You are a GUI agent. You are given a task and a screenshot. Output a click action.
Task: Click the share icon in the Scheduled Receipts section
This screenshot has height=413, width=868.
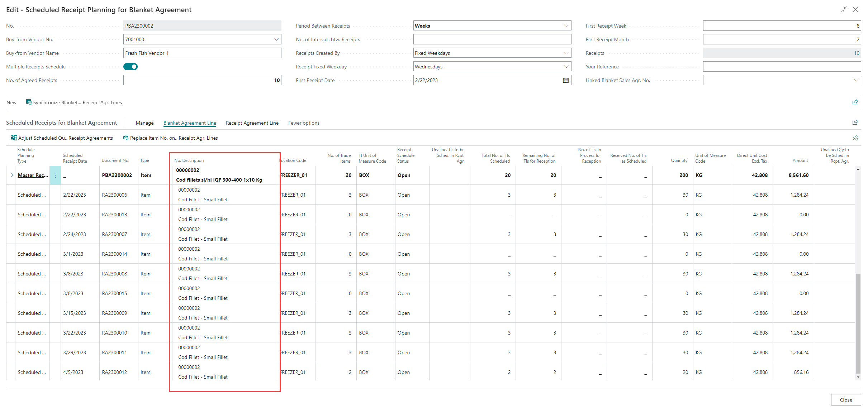[x=855, y=123]
